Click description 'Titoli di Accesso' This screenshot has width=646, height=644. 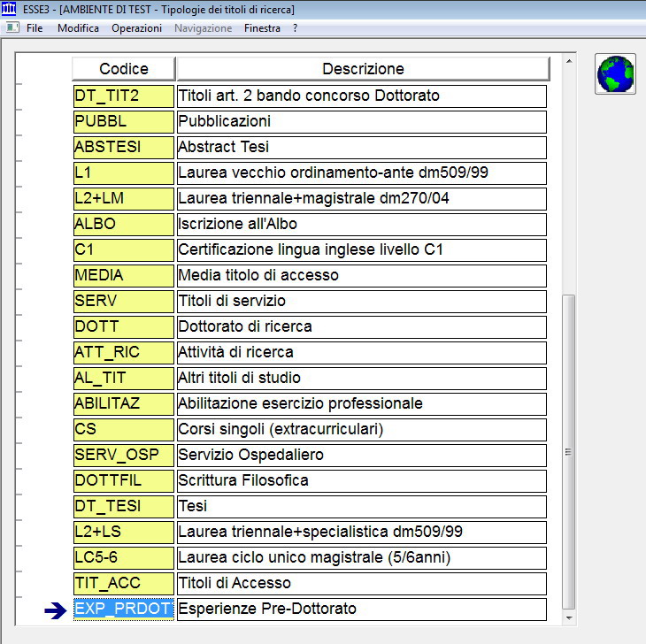coord(362,584)
